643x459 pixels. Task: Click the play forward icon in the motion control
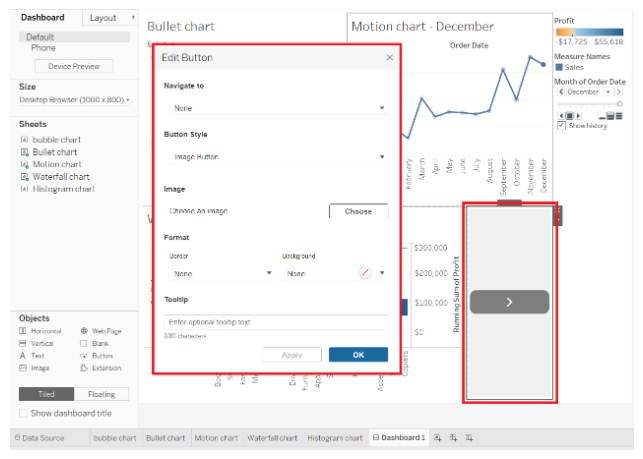pos(578,115)
